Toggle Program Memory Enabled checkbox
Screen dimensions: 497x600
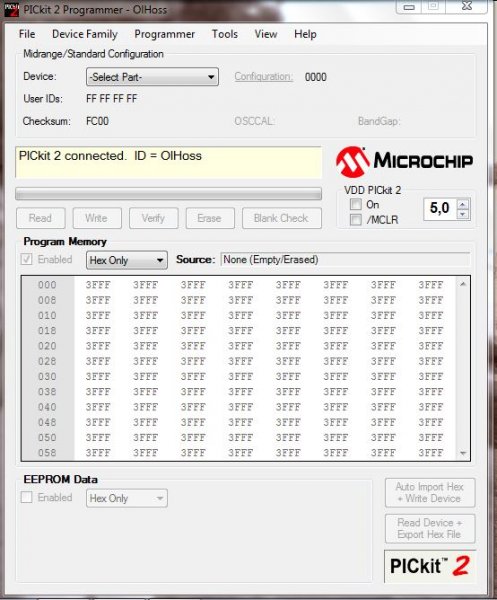(26, 259)
